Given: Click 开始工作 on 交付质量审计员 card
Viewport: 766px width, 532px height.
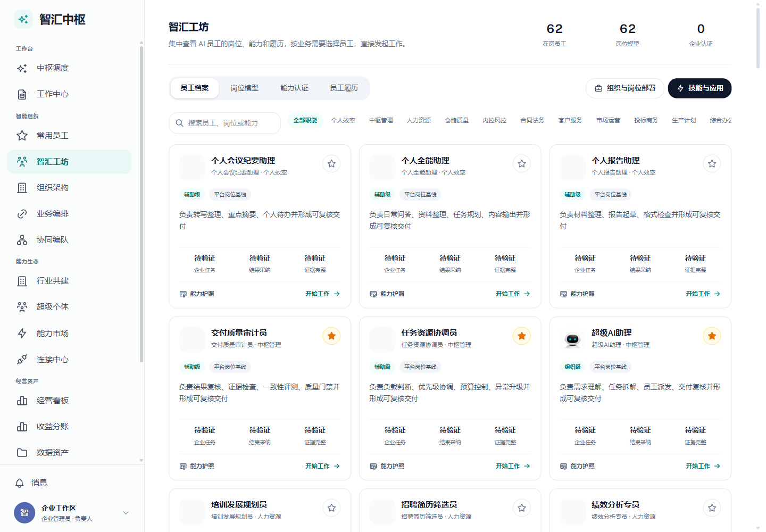Looking at the screenshot, I should point(322,466).
